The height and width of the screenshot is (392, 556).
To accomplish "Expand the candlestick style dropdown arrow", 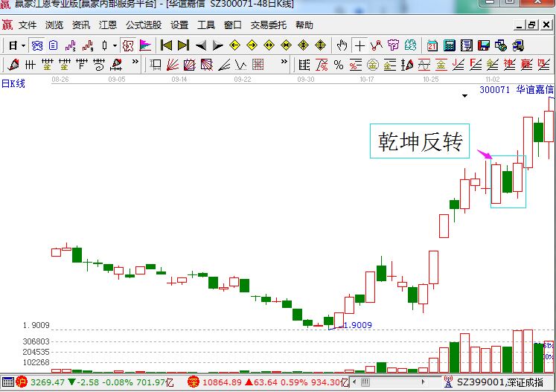I will (114, 46).
